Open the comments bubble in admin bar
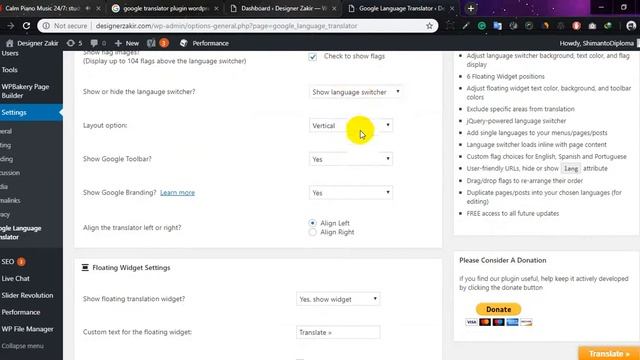The height and width of the screenshot is (360, 640). pos(98,43)
